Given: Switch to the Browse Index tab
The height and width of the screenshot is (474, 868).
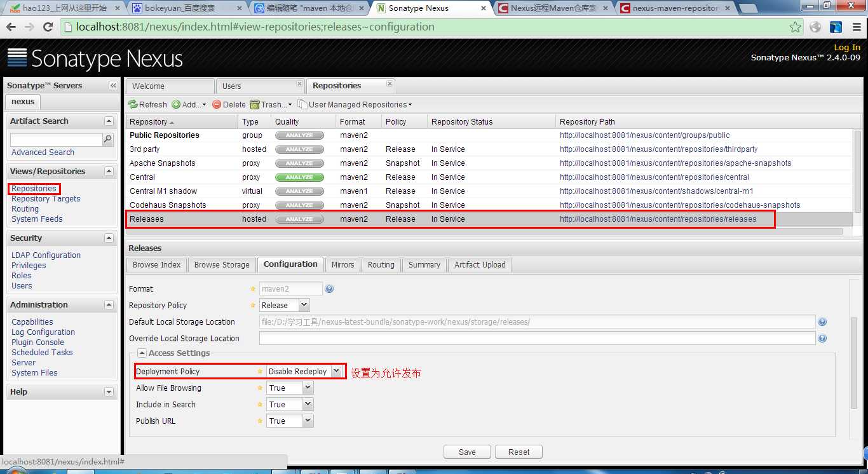Looking at the screenshot, I should (157, 264).
